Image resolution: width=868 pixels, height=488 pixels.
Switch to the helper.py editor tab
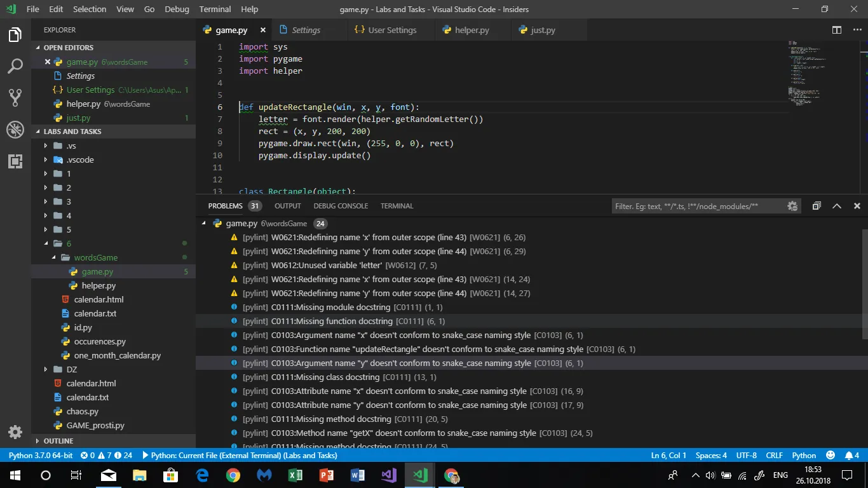[x=471, y=30]
